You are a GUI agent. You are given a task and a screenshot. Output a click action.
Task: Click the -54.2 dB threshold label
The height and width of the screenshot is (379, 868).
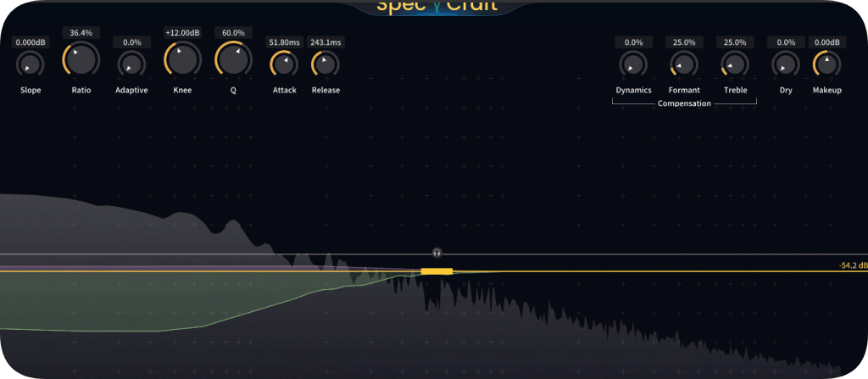pyautogui.click(x=853, y=266)
